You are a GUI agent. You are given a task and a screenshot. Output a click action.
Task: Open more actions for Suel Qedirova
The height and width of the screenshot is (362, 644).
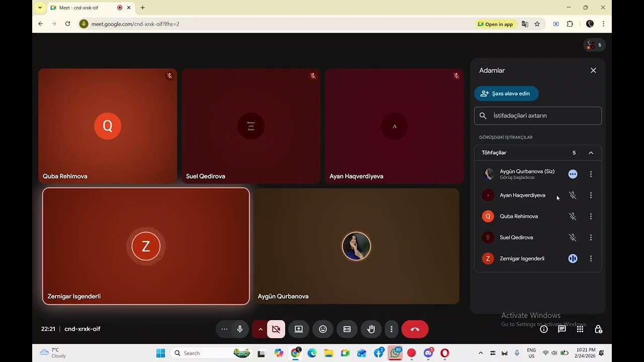[x=591, y=237]
